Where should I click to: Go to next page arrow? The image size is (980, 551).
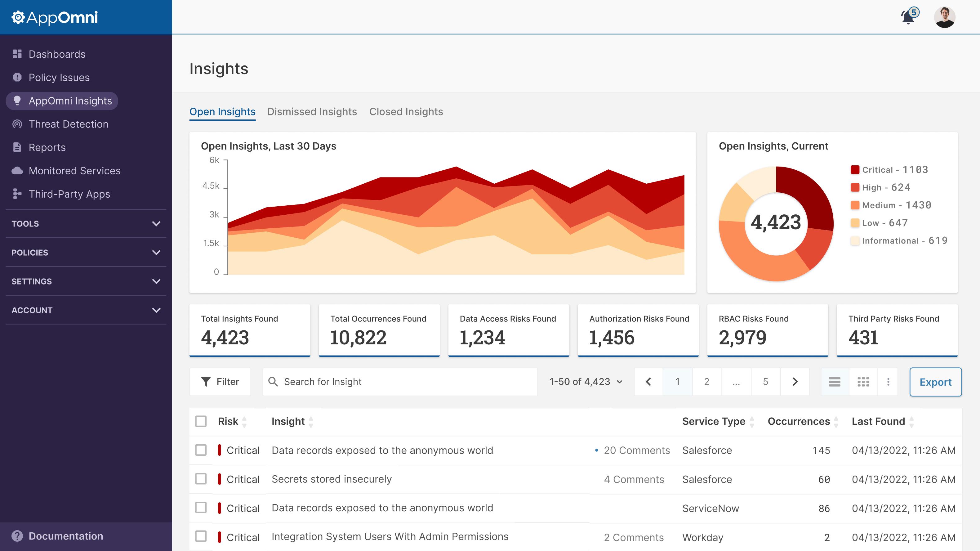[x=795, y=382]
